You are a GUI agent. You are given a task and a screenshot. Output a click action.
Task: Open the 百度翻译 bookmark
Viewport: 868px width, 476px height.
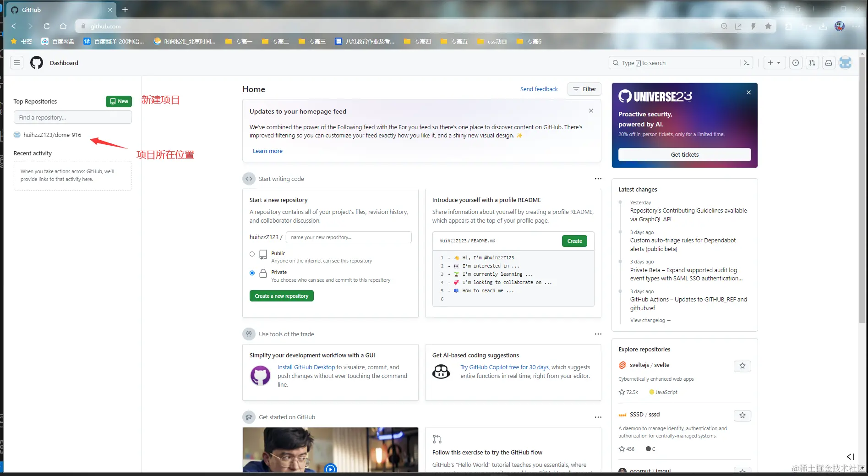coord(114,41)
